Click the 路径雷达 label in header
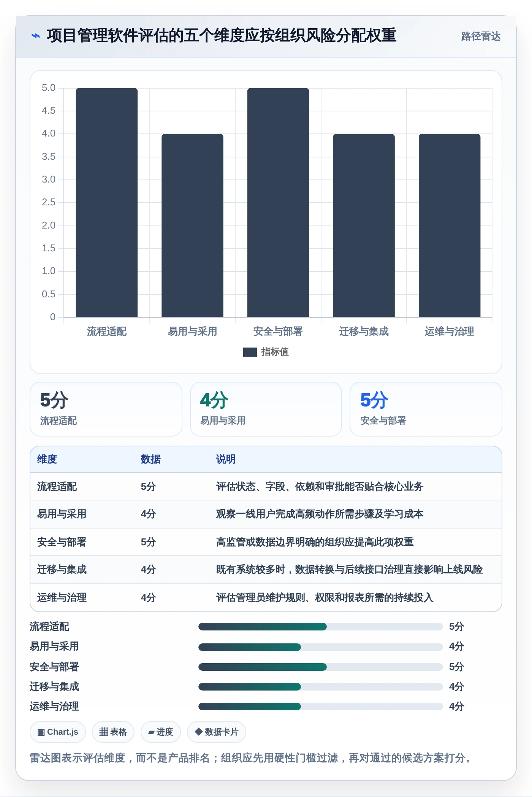The image size is (532, 797). tap(481, 36)
